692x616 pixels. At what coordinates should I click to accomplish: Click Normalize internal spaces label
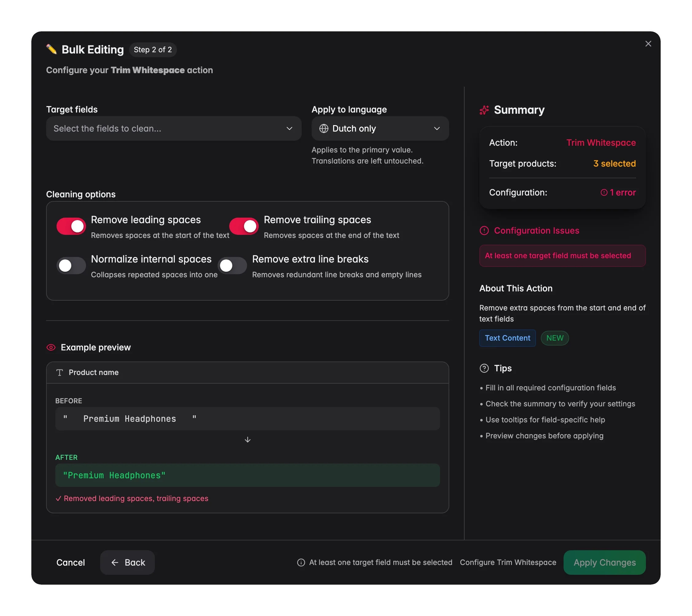pyautogui.click(x=151, y=259)
